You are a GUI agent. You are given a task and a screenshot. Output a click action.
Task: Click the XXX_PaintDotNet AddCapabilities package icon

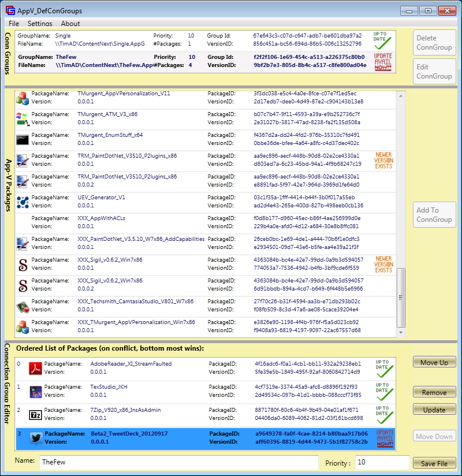23,244
